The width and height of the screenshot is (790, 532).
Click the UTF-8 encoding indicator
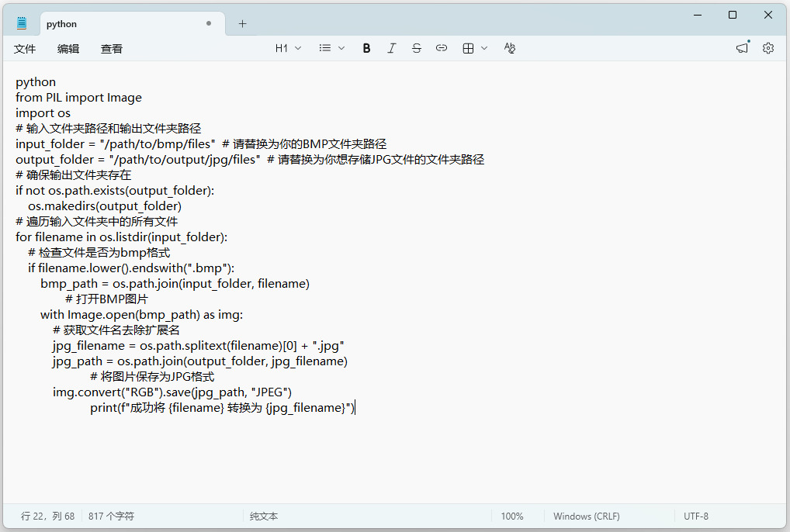point(696,516)
